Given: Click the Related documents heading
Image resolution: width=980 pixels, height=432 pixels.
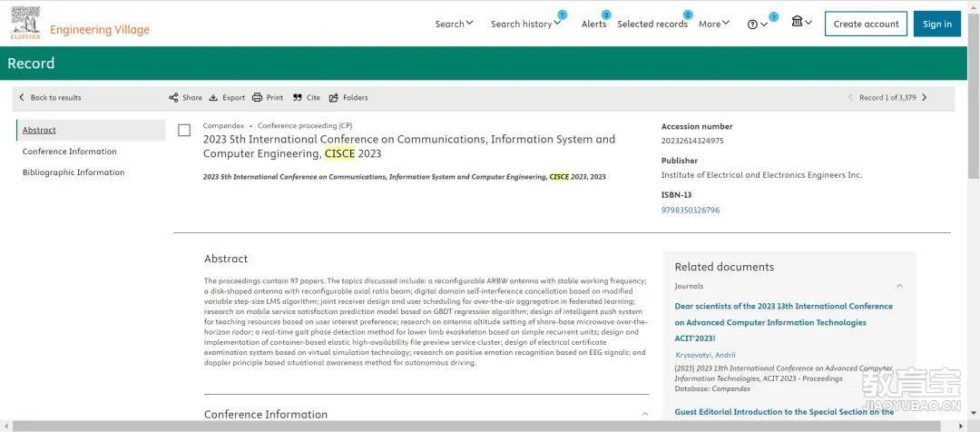Looking at the screenshot, I should (724, 267).
